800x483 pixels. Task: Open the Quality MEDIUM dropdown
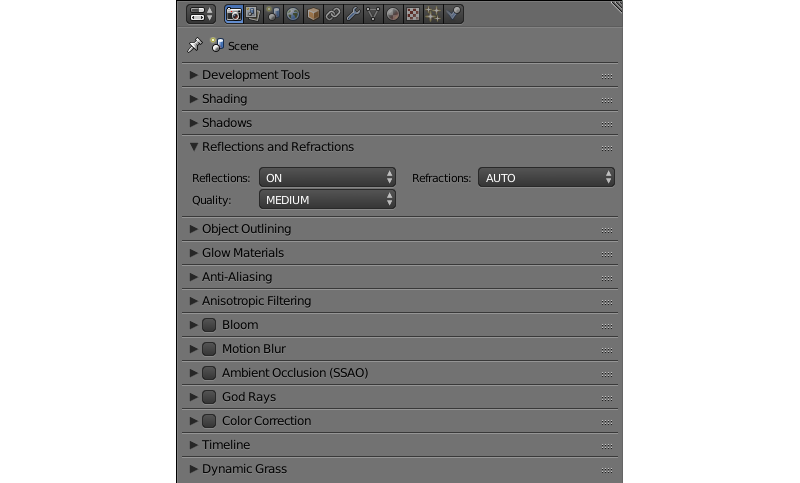click(328, 199)
